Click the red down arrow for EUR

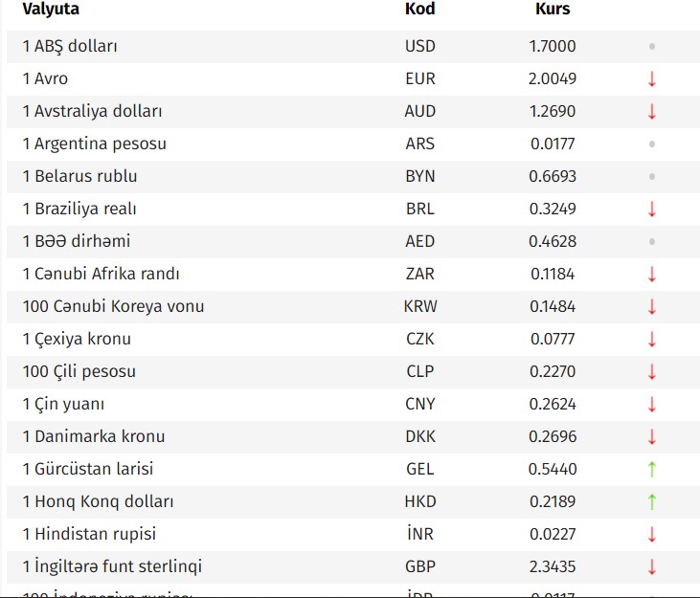652,78
